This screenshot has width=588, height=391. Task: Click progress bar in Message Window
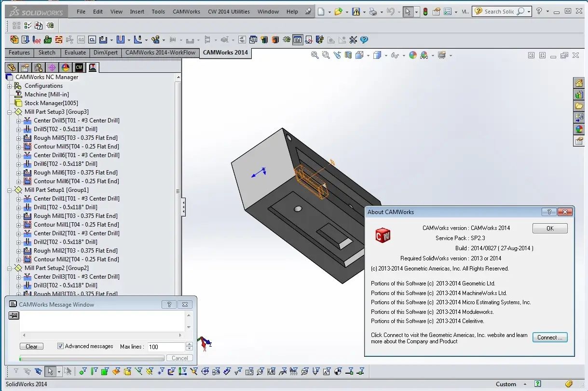92,358
